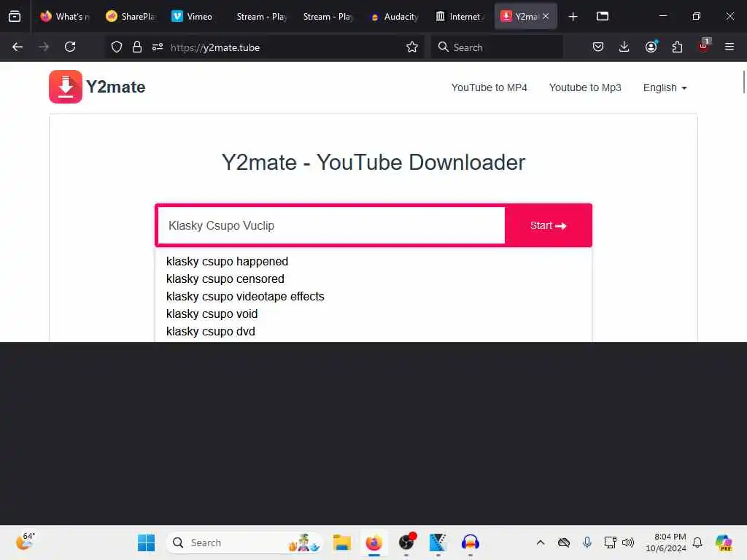Expand the English language dropdown
747x560 pixels.
(665, 87)
